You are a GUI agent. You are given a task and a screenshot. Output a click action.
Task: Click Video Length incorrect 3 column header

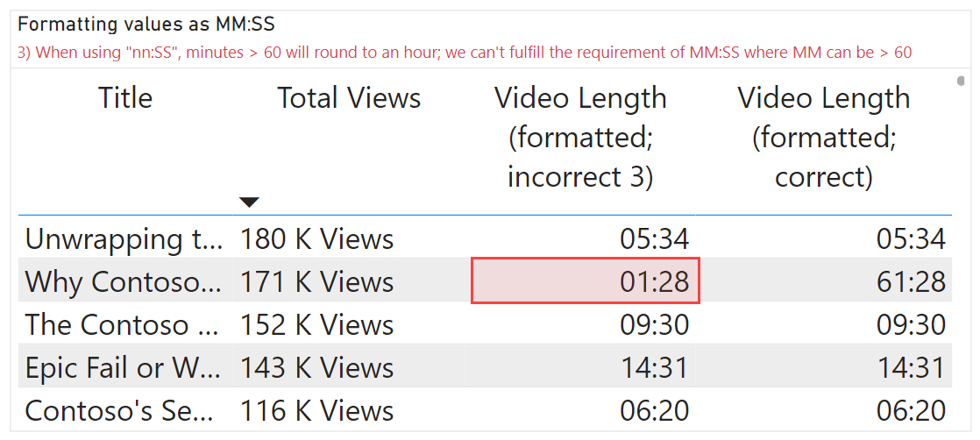tap(580, 138)
